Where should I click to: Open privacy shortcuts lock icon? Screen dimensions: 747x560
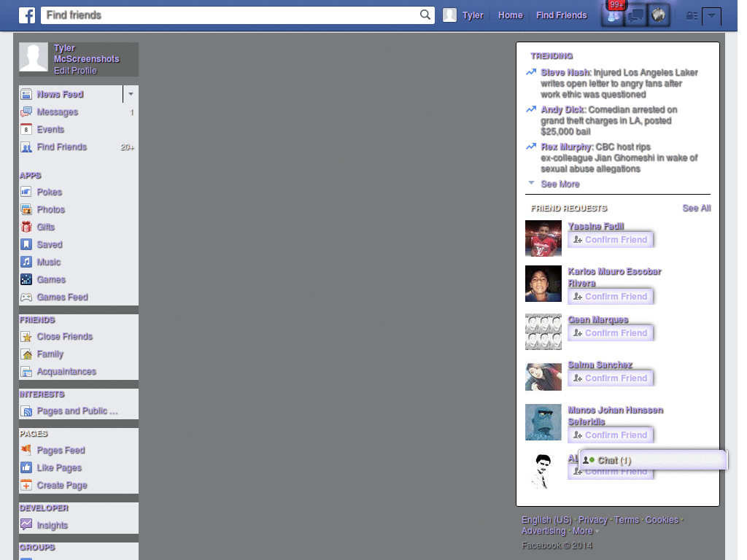click(692, 16)
